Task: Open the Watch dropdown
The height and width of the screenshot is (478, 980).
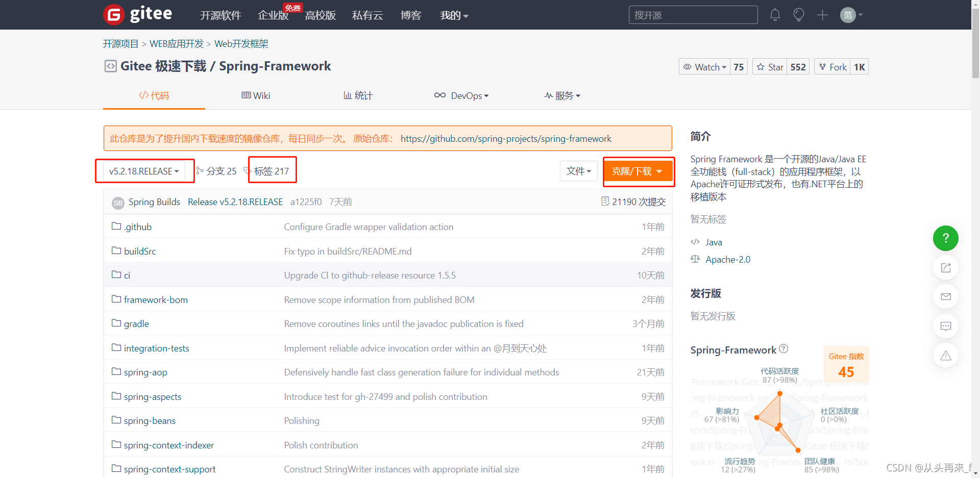Action: (x=704, y=67)
